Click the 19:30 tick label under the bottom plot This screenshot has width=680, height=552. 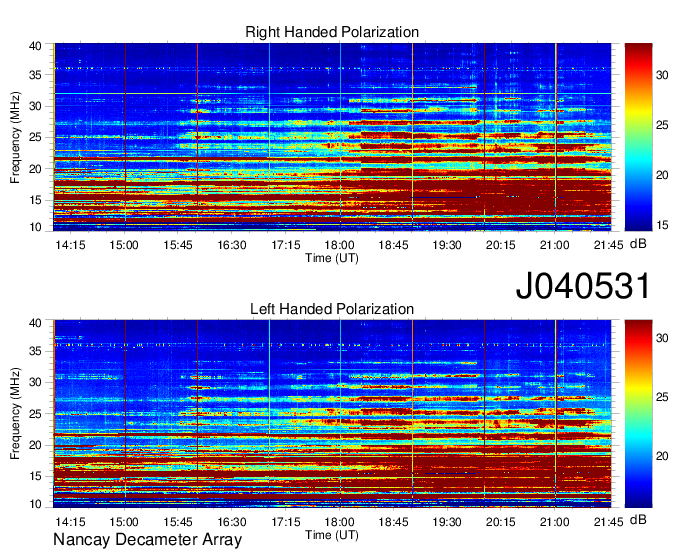447,522
